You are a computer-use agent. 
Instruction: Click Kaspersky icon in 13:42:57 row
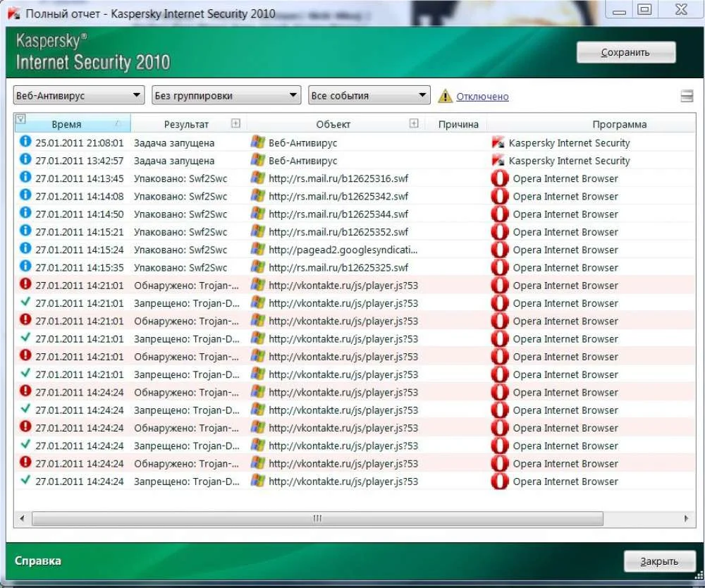point(498,161)
